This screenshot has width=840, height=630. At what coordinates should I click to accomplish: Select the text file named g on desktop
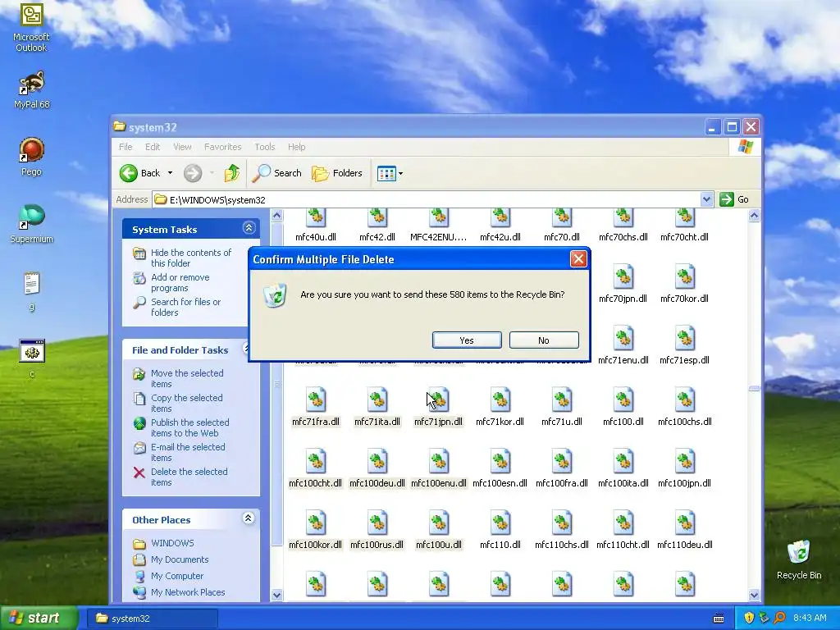tap(32, 291)
